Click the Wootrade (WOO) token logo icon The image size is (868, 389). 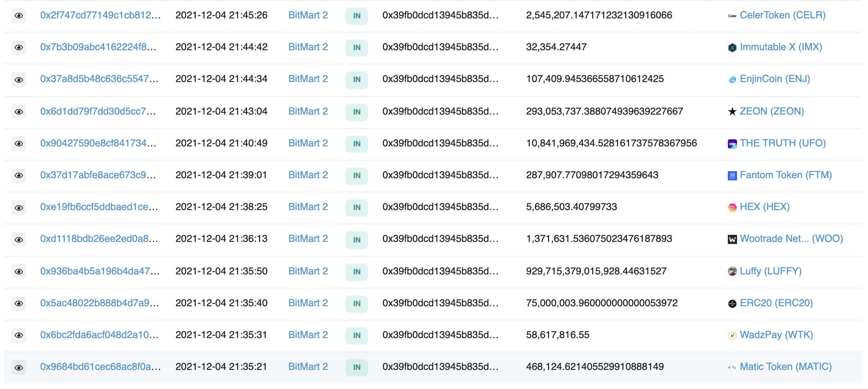click(732, 239)
